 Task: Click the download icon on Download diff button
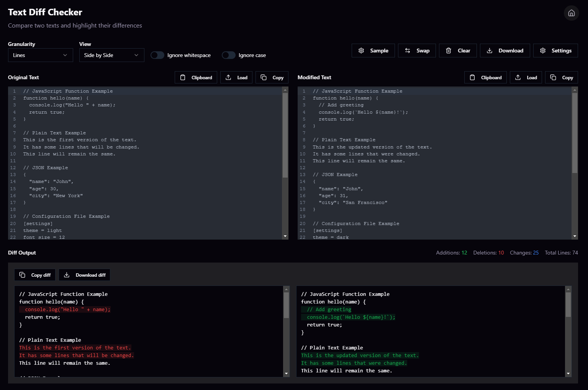click(67, 275)
